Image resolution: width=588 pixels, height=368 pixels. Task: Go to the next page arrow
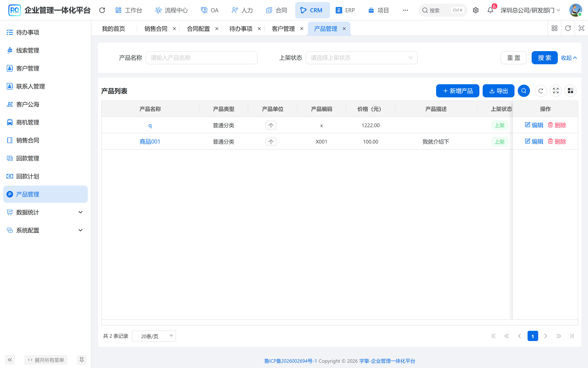tap(546, 336)
